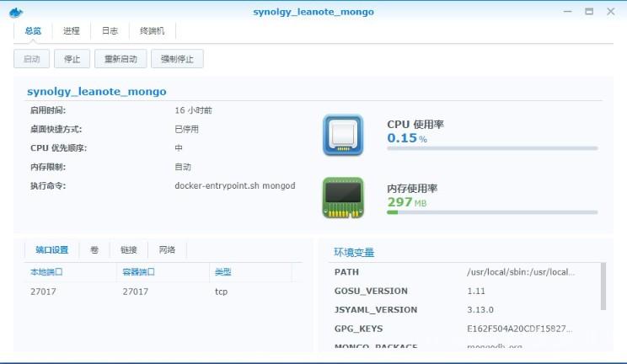Click the environment variables scrollbar
The image size is (627, 364).
click(603, 286)
